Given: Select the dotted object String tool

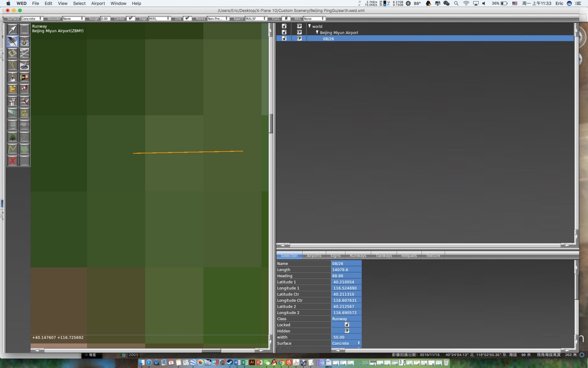Looking at the screenshot, I should (24, 137).
